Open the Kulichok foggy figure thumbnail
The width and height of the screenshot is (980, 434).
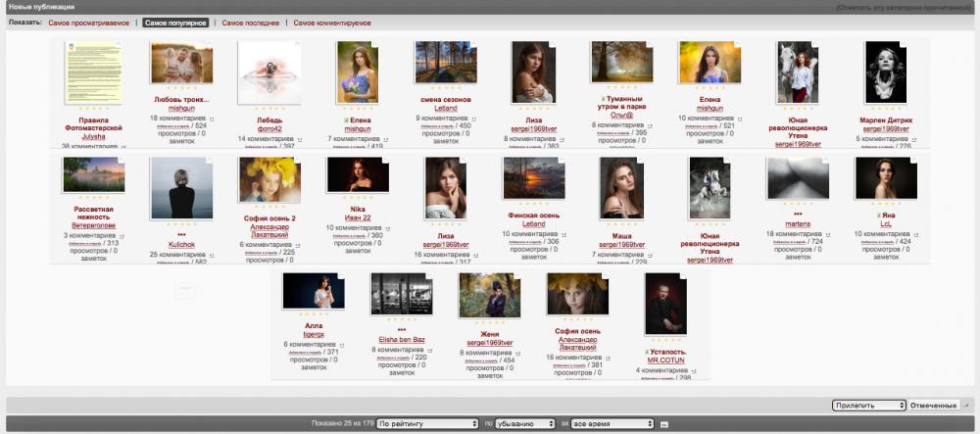point(181,188)
